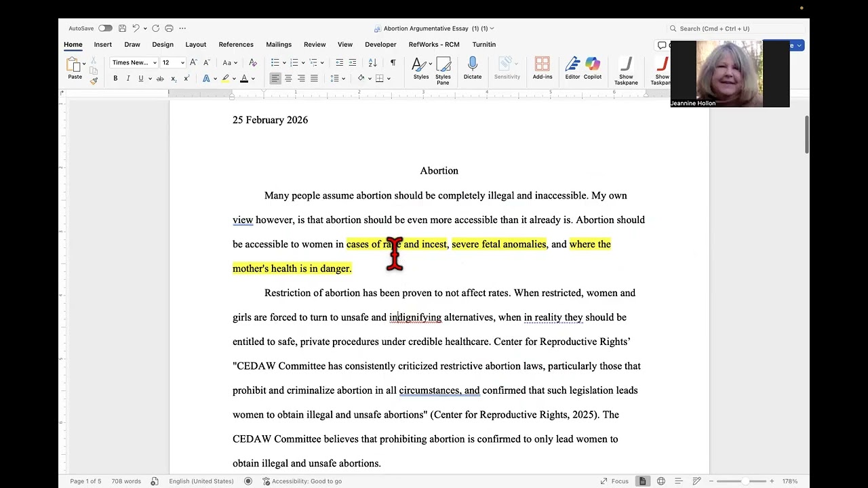Open the more options ellipsis in title bar

click(182, 28)
